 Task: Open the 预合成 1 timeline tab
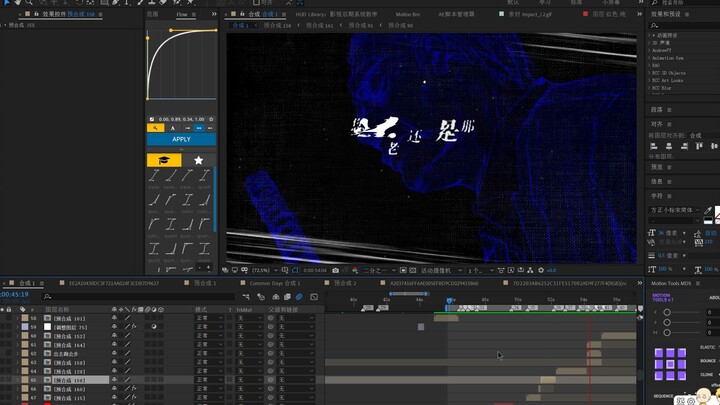(x=204, y=283)
